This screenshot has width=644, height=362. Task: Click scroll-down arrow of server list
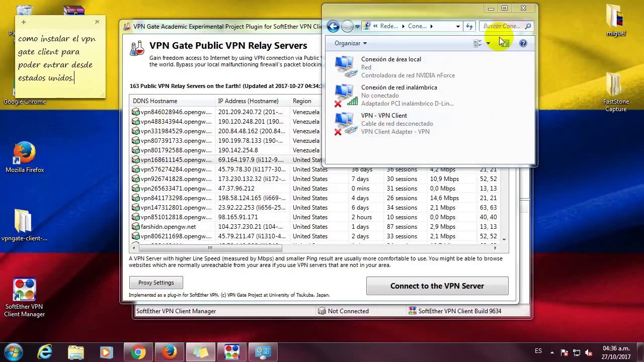[504, 239]
